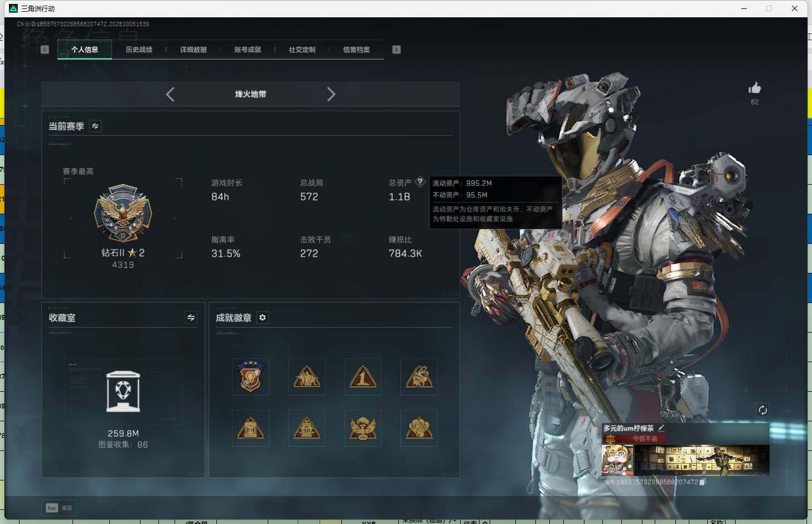
Task: Copy the player ID number icon
Action: pyautogui.click(x=703, y=482)
